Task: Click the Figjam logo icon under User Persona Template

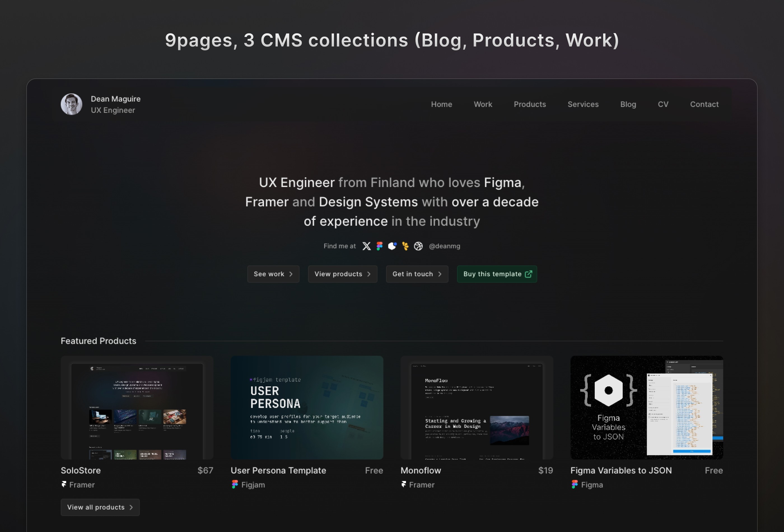Action: tap(235, 484)
